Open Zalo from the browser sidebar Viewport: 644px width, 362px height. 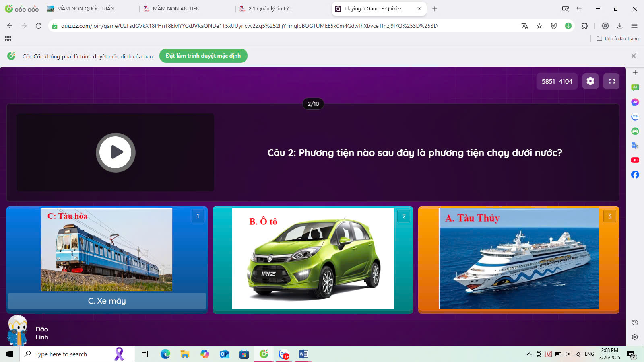point(635,117)
